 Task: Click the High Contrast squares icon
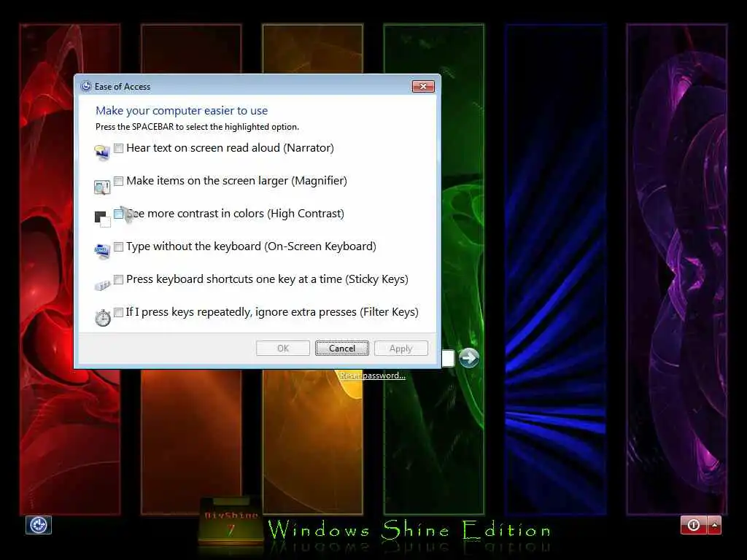102,219
